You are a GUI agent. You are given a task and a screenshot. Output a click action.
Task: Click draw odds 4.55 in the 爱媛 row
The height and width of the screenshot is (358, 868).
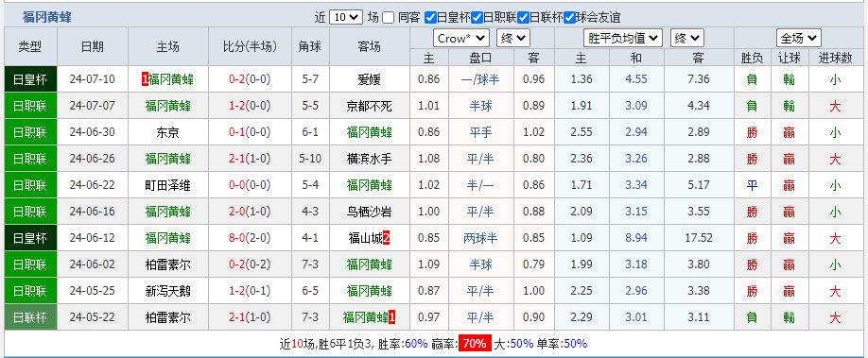636,79
